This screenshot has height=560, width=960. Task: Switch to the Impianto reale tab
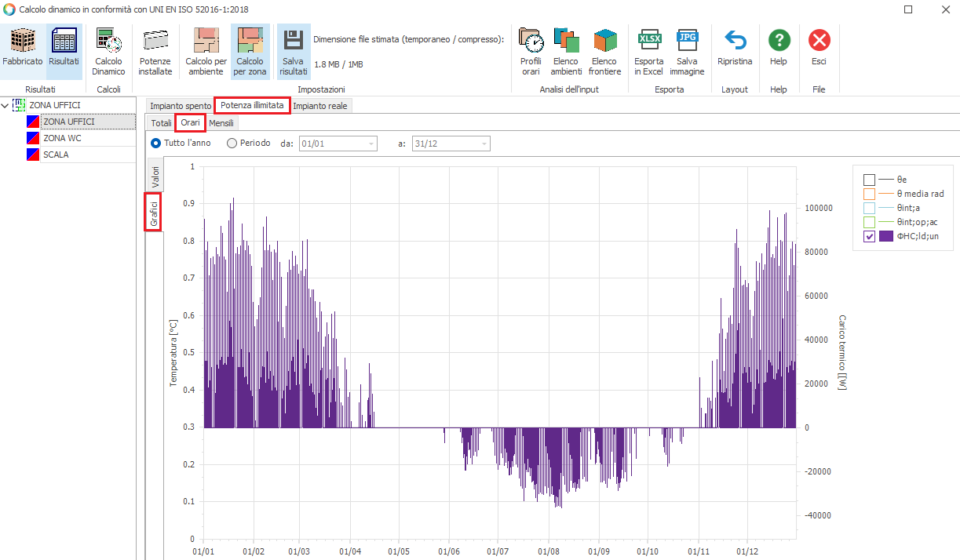pos(319,106)
